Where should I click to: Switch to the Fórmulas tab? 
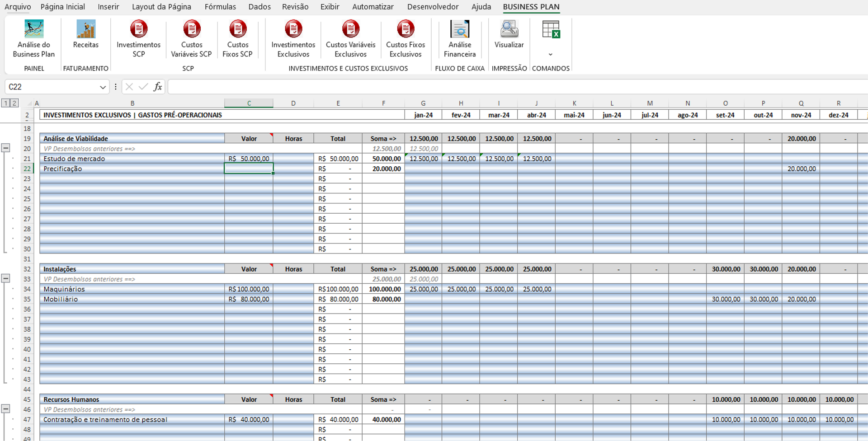220,7
